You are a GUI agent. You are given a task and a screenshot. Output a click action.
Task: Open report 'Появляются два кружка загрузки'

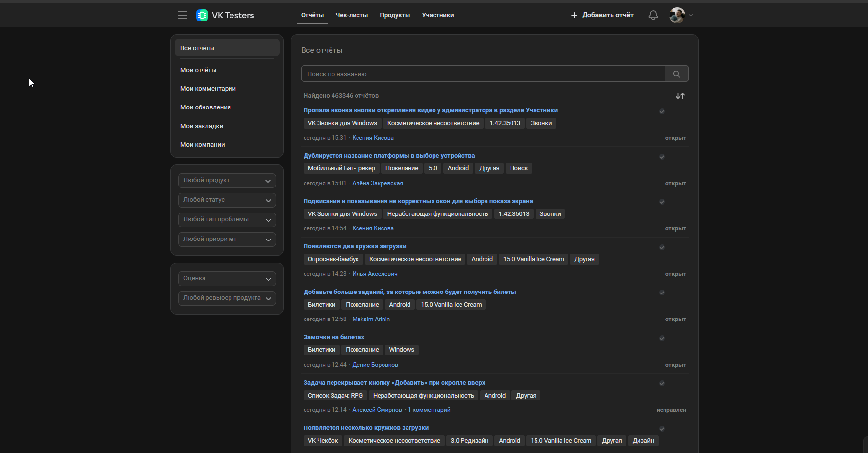pos(355,246)
